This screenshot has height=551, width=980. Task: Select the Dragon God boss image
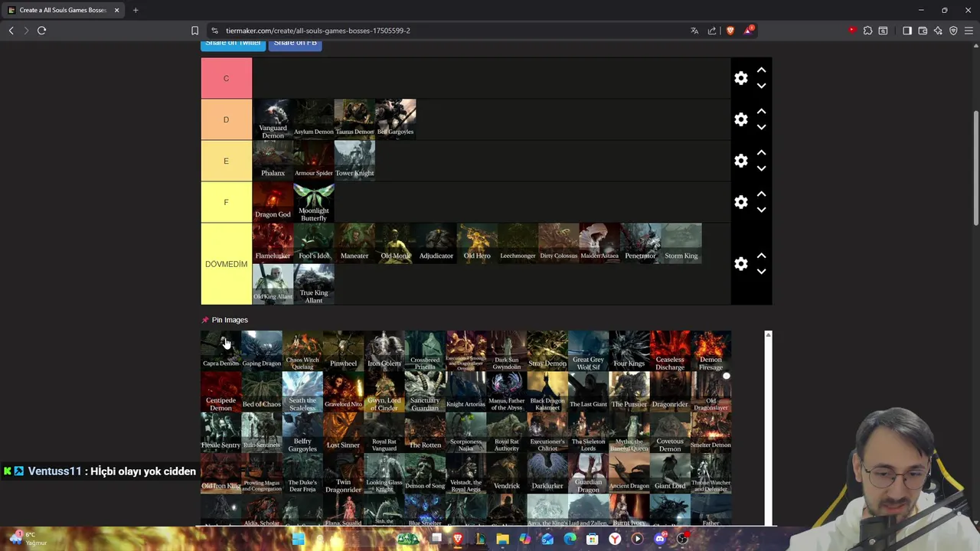tap(273, 202)
